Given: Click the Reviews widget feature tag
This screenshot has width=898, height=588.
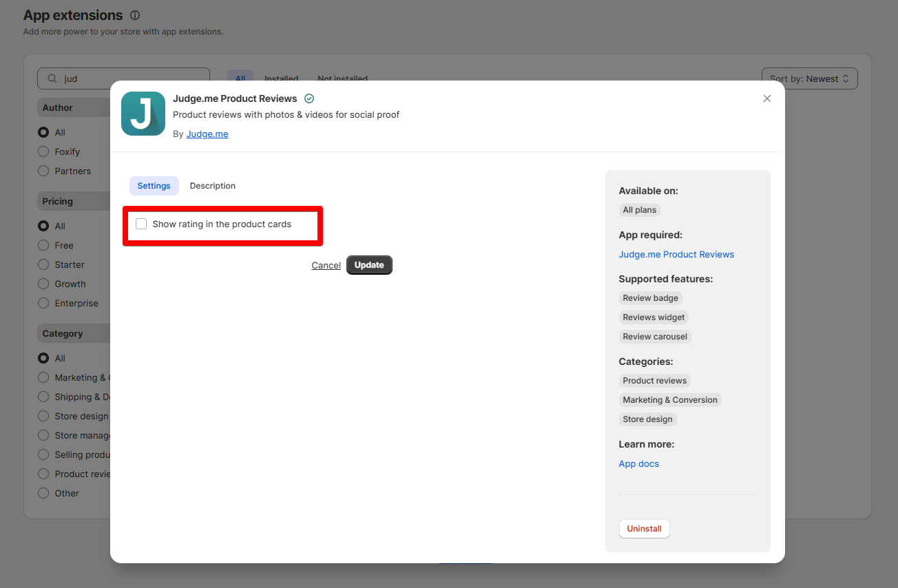Looking at the screenshot, I should pyautogui.click(x=654, y=317).
